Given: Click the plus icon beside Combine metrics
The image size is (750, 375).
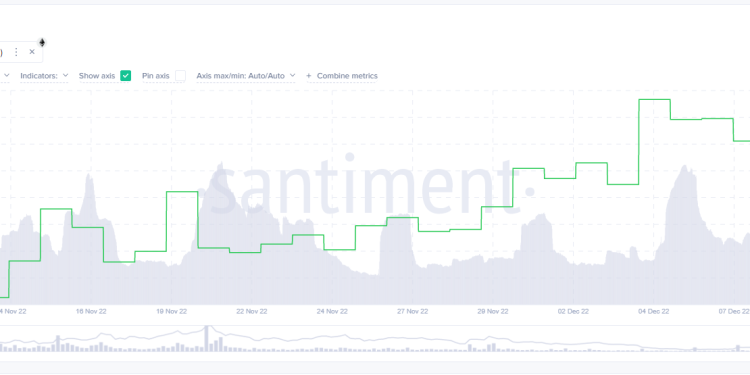Looking at the screenshot, I should click(309, 76).
